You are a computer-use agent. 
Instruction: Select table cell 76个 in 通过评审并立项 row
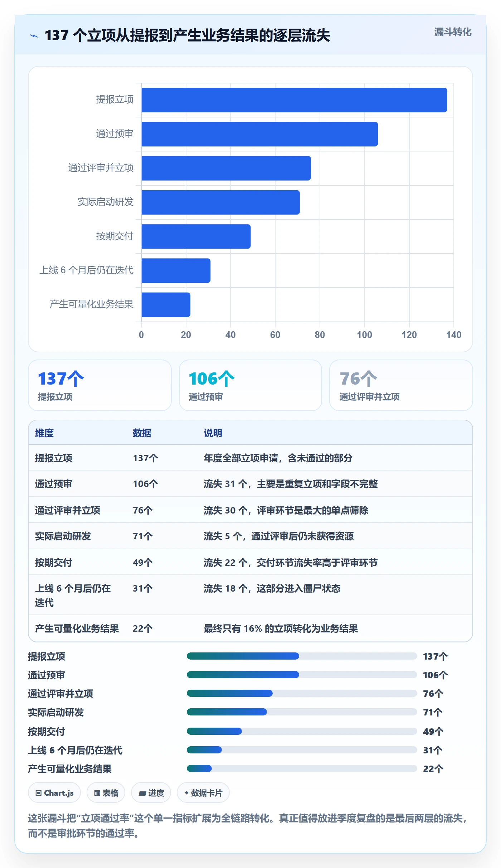142,510
